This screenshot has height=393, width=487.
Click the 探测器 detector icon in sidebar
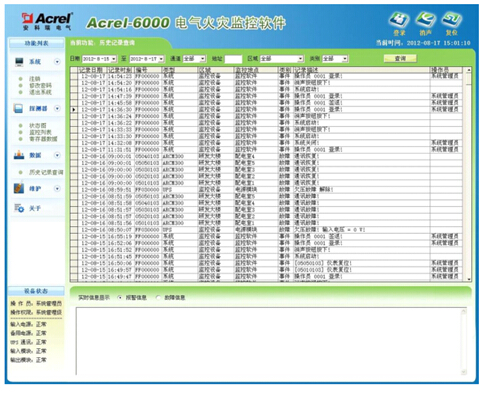pyautogui.click(x=18, y=109)
